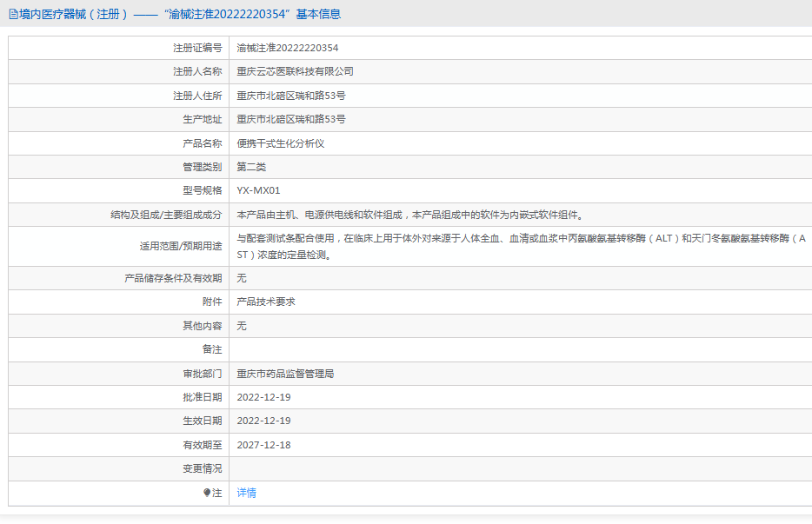Image resolution: width=812 pixels, height=524 pixels.
Task: Click the 审批部门 label
Action: click(203, 374)
